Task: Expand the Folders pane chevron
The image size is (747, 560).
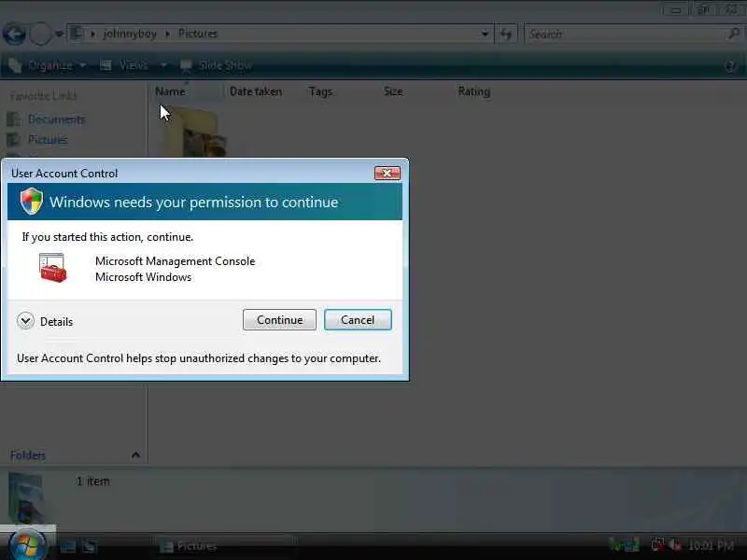Action: [135, 455]
